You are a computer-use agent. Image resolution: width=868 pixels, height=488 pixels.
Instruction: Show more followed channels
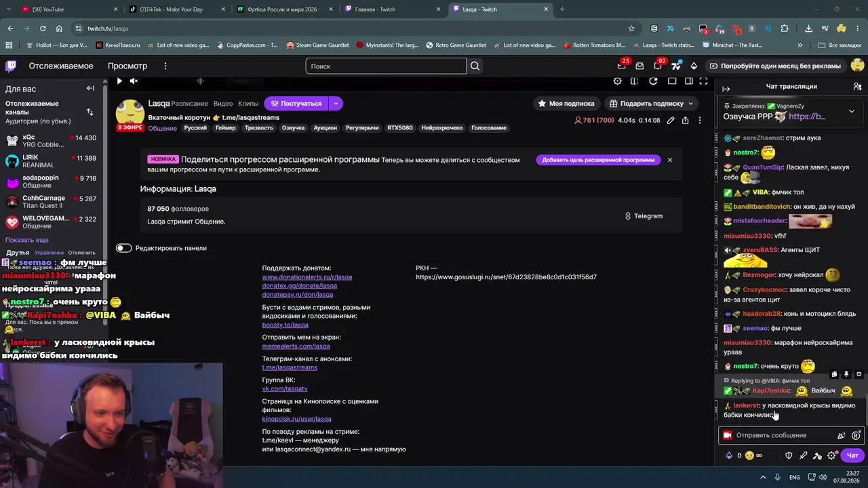(x=27, y=240)
